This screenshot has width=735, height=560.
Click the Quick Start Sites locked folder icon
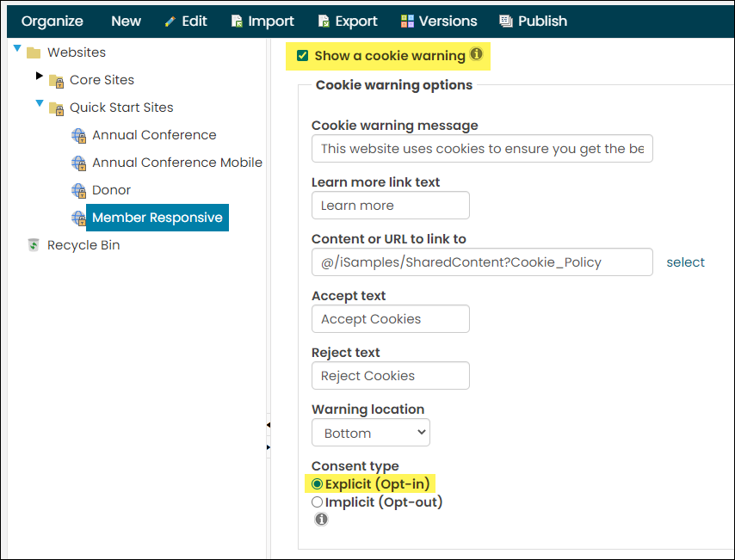pos(56,108)
